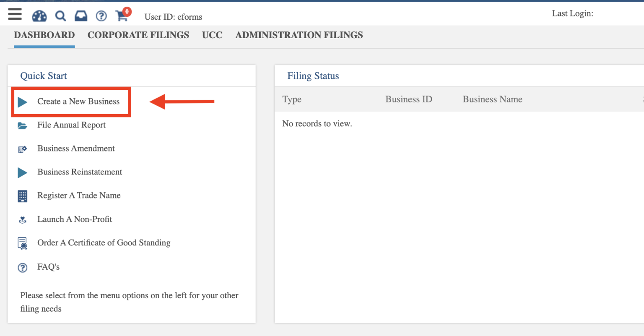
Task: Click the Register A Trade Name building icon
Action: click(23, 196)
